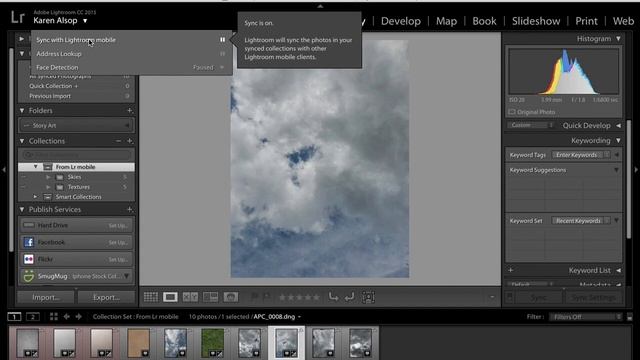This screenshot has height=360, width=640.
Task: Select Grid view in the toolbar
Action: coord(151,297)
